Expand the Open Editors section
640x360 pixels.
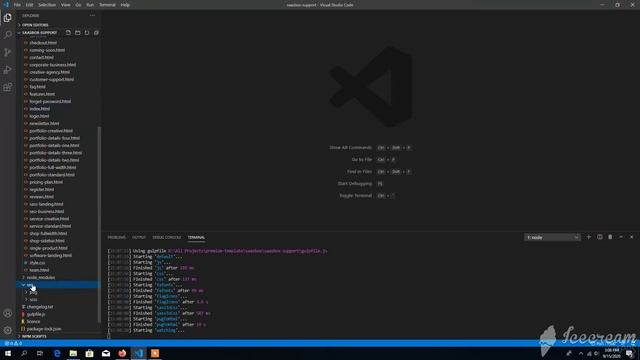(35, 25)
